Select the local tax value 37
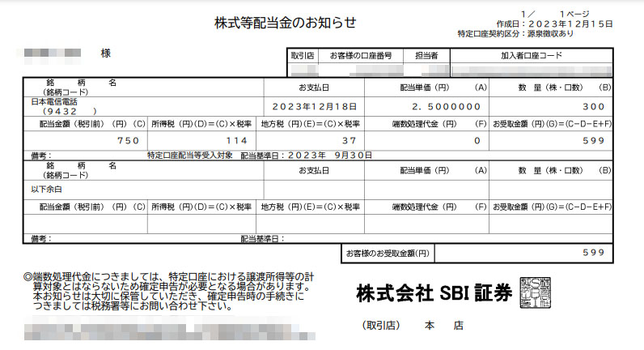 pos(349,140)
